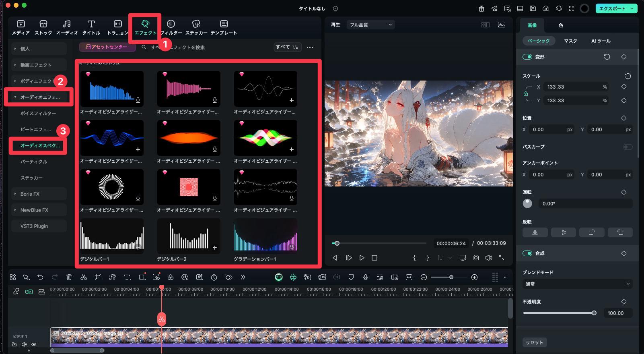Enable the パスカーブ path curve toggle
The width and height of the screenshot is (644, 354).
[x=628, y=147]
